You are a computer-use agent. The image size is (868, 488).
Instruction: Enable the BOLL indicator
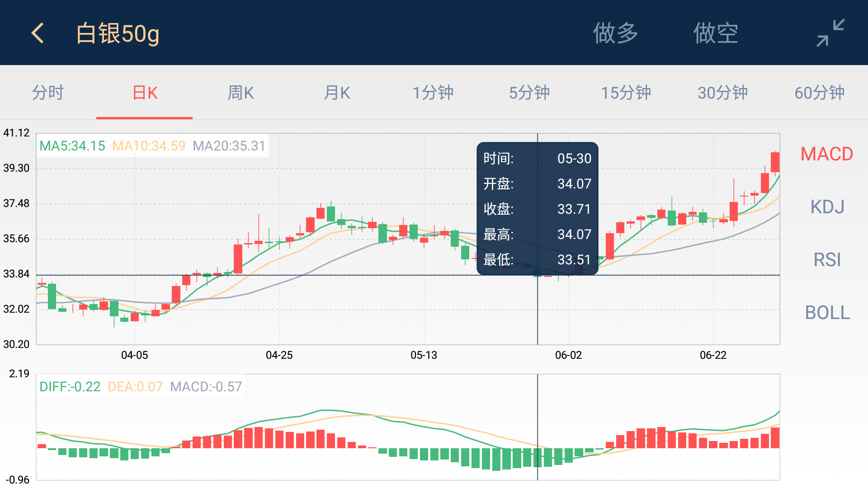pos(827,313)
